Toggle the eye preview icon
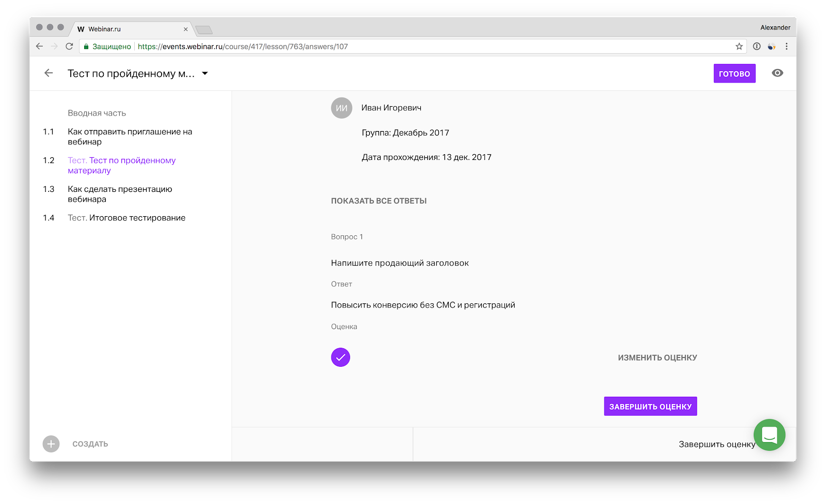Screen dimensions: 826x504 [777, 73]
